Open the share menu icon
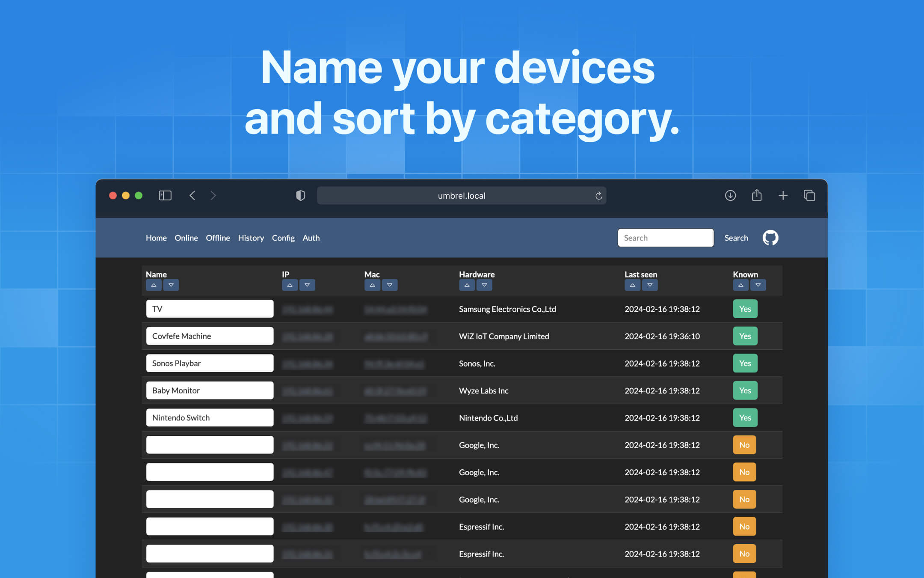The height and width of the screenshot is (578, 924). tap(757, 195)
